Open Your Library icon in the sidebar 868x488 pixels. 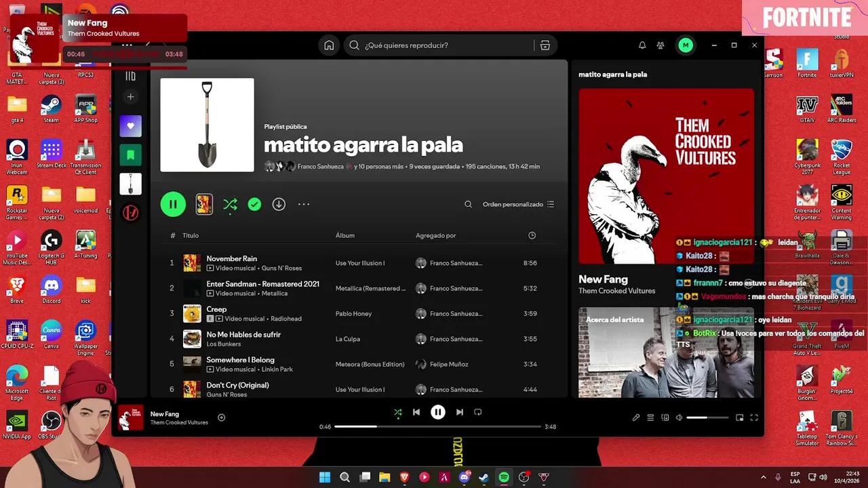(x=131, y=76)
